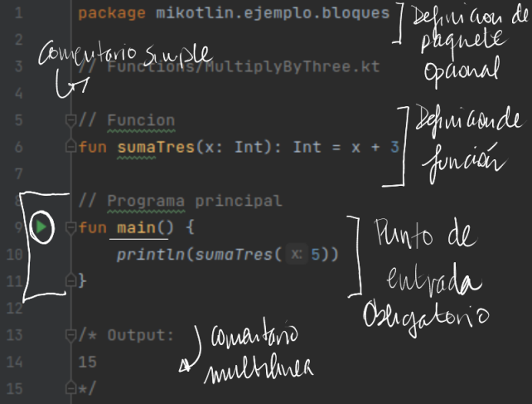This screenshot has width=532, height=404.
Task: Click line number 10 in the gutter
Action: click(15, 255)
